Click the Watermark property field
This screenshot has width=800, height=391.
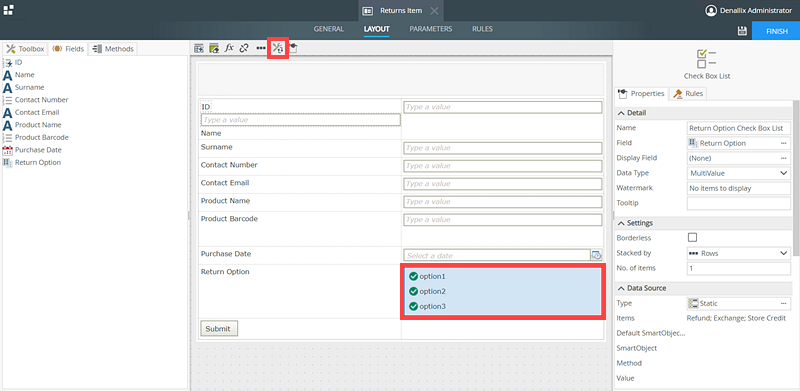coord(739,188)
